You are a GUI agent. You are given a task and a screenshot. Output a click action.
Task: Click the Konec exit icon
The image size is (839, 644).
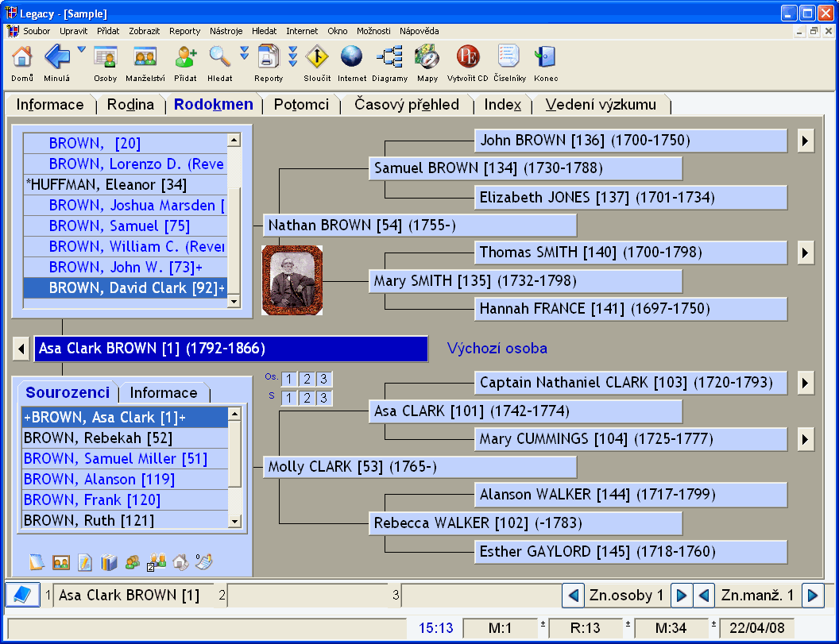tap(546, 58)
